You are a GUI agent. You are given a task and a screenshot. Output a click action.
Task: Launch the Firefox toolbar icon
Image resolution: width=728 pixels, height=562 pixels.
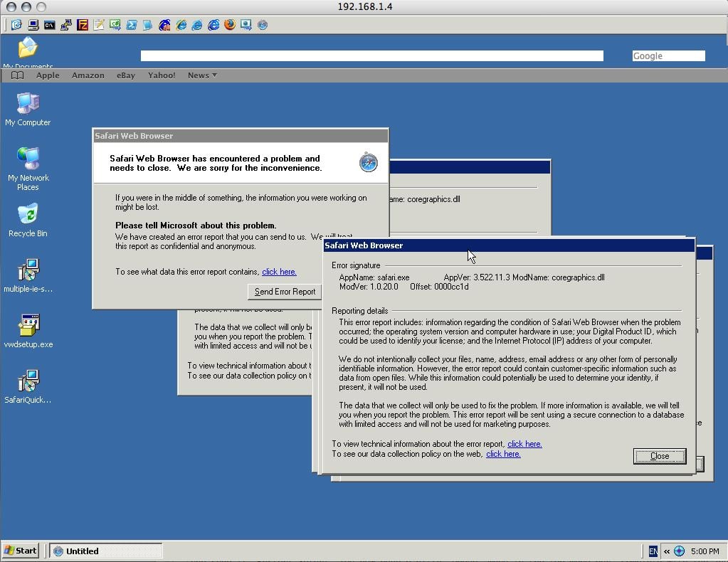[230, 24]
